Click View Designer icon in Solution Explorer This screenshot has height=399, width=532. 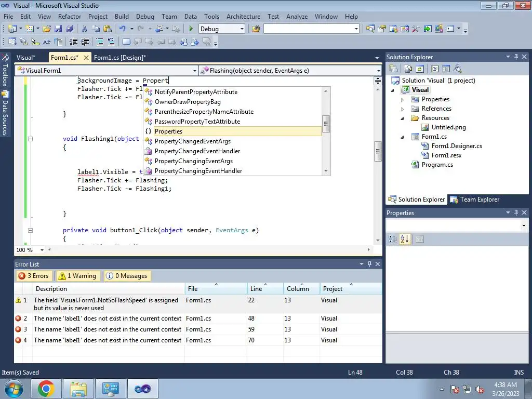[446, 69]
